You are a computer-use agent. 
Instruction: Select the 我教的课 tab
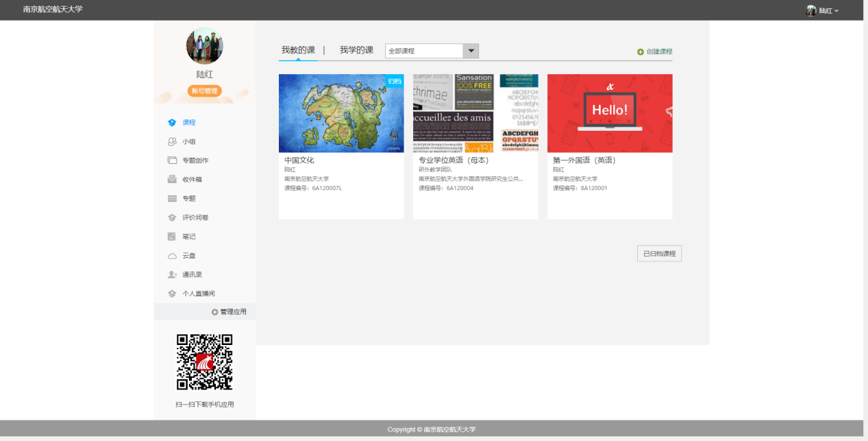298,51
